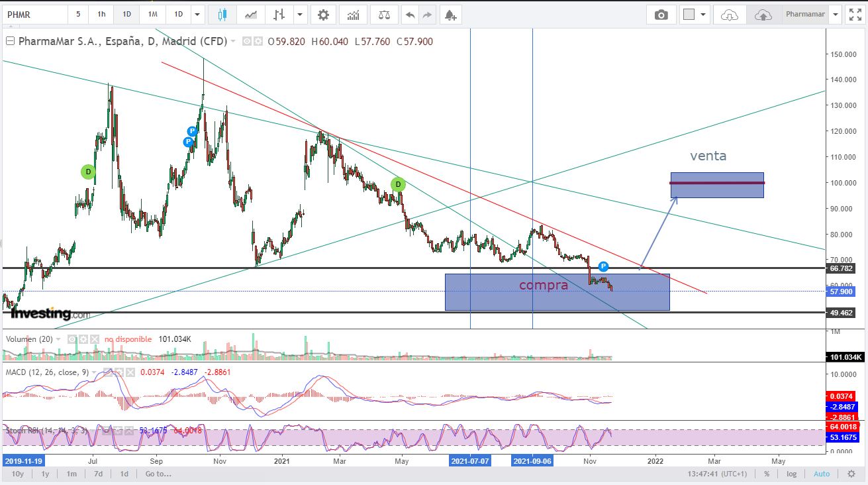This screenshot has height=485, width=868.
Task: Set the date range to 10y
Action: (x=18, y=474)
